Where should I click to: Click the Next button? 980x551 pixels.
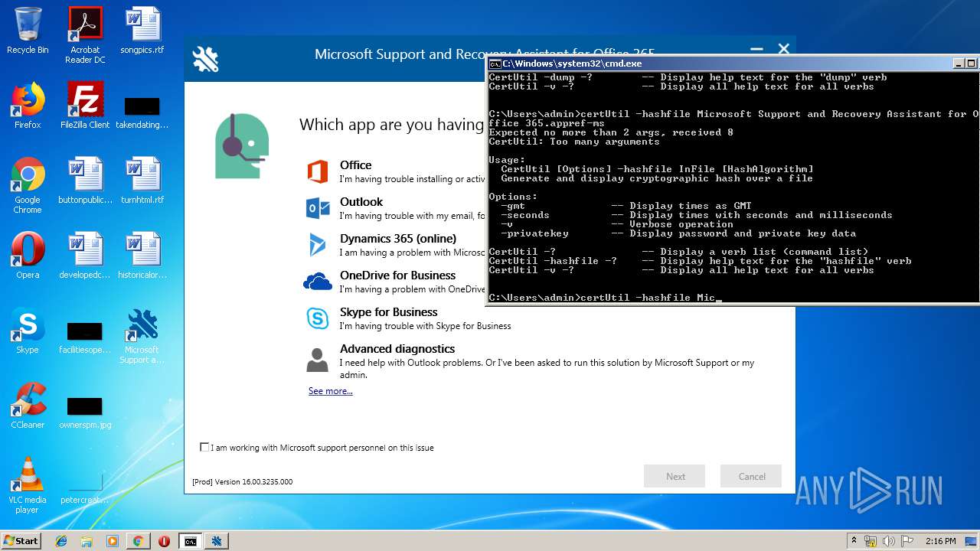coord(675,476)
